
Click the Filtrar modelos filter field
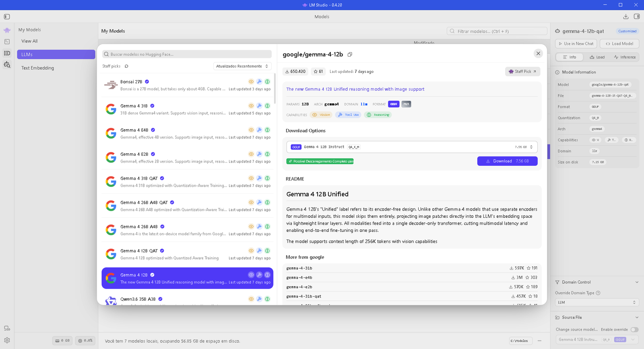pyautogui.click(x=497, y=31)
